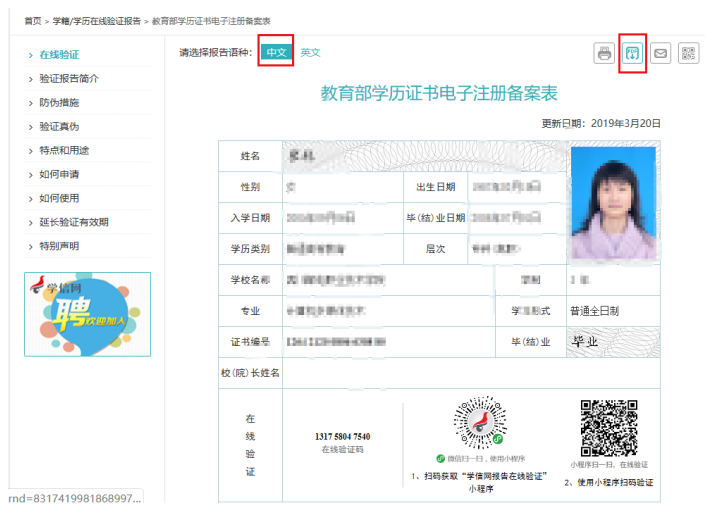
Task: Expand 防伪措施 sidebar item
Action: click(x=59, y=103)
